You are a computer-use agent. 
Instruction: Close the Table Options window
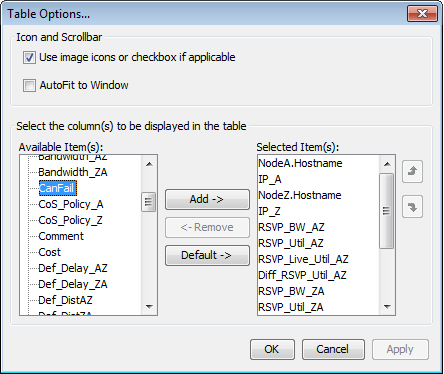coord(422,14)
